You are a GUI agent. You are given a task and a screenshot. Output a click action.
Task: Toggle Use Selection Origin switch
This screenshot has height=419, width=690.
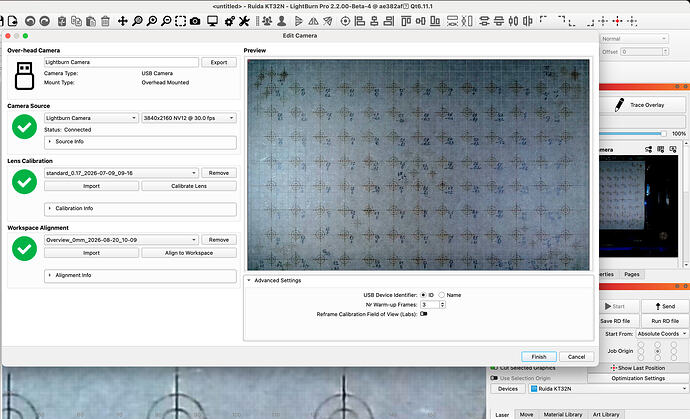click(494, 378)
